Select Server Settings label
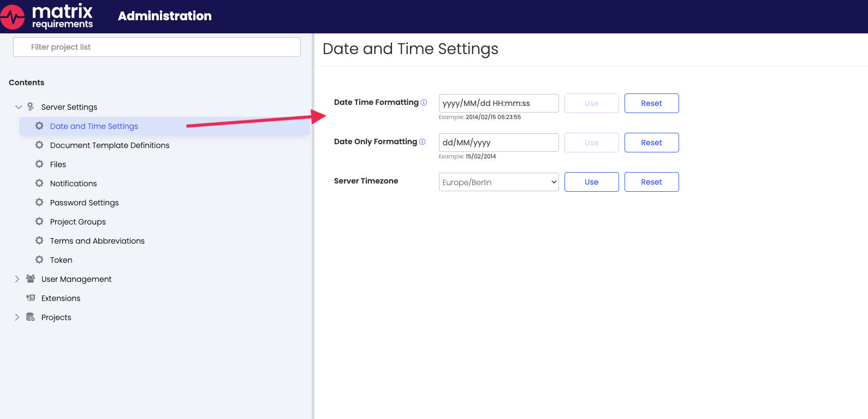 tap(69, 107)
